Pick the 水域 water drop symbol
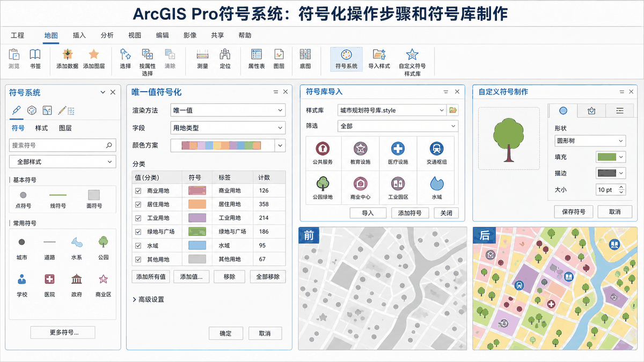Viewport: 644px width, 362px height. 436,188
